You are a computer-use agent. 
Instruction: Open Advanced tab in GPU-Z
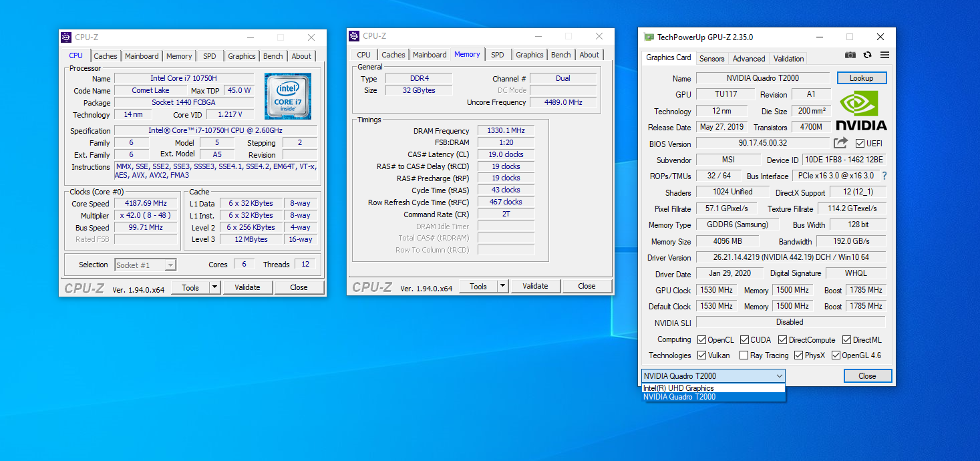tap(749, 58)
